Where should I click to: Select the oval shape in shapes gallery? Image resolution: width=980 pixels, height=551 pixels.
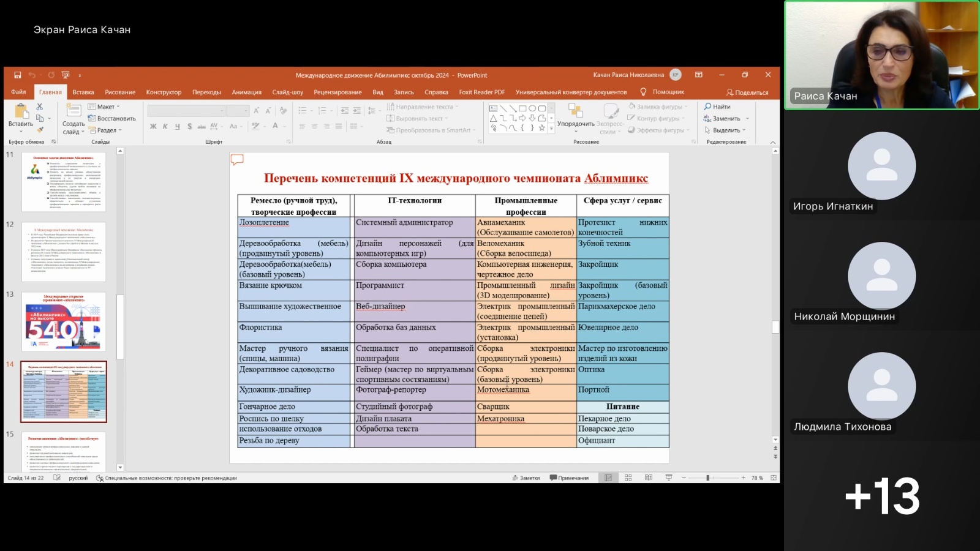(532, 108)
